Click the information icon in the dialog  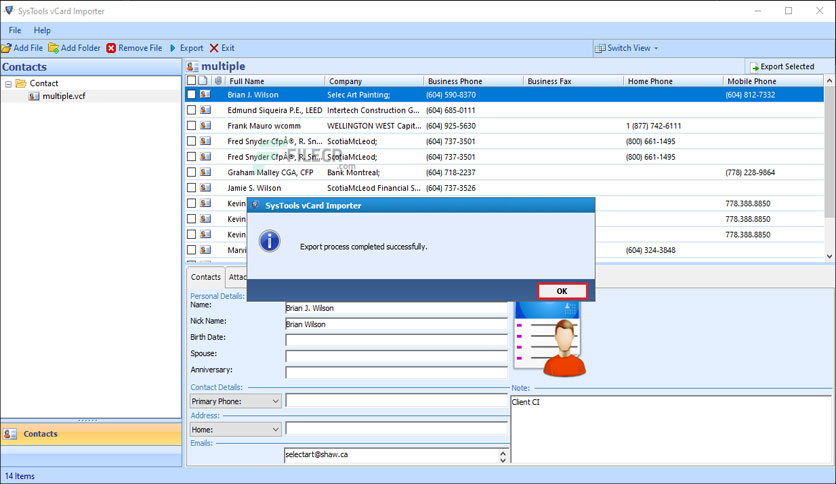270,241
